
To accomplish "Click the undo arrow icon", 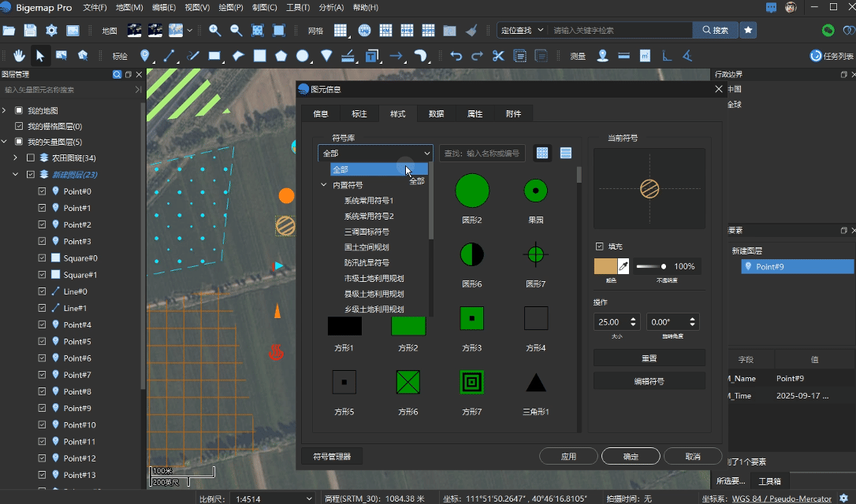I will 456,56.
